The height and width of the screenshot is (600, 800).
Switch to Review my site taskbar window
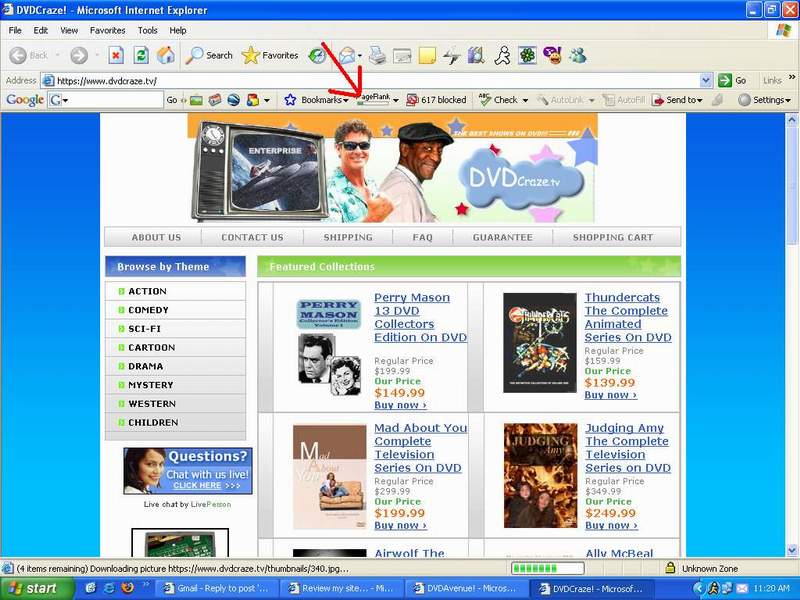point(341,588)
